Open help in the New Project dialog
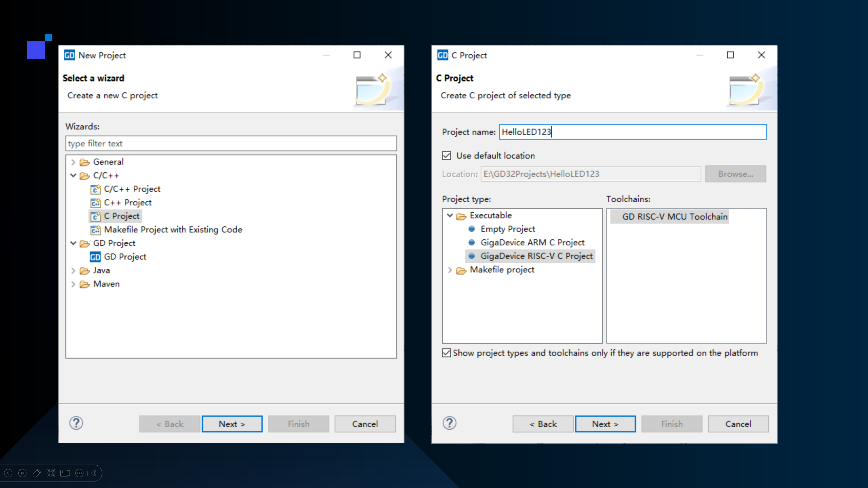This screenshot has width=868, height=488. point(76,423)
